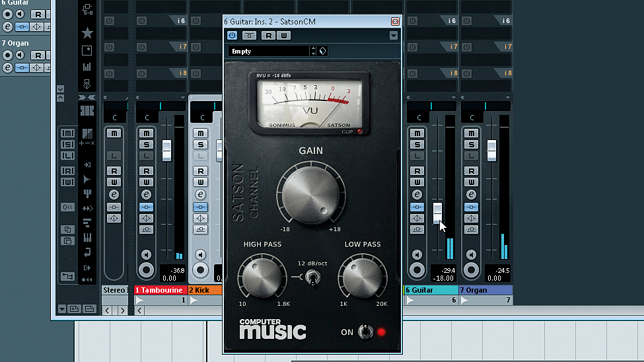The image size is (644, 362).
Task: Click the star icon in mixer common panel
Action: (x=87, y=33)
